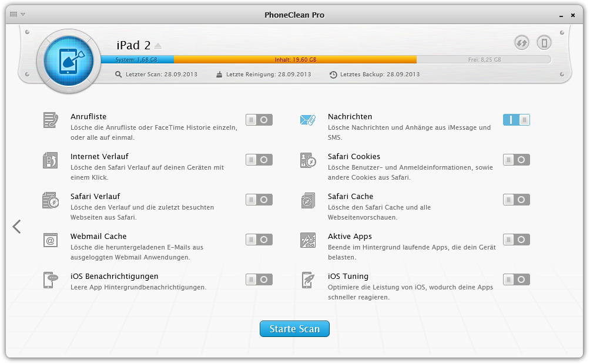590x364 pixels.
Task: Click the Anrufliste call list icon
Action: point(51,120)
